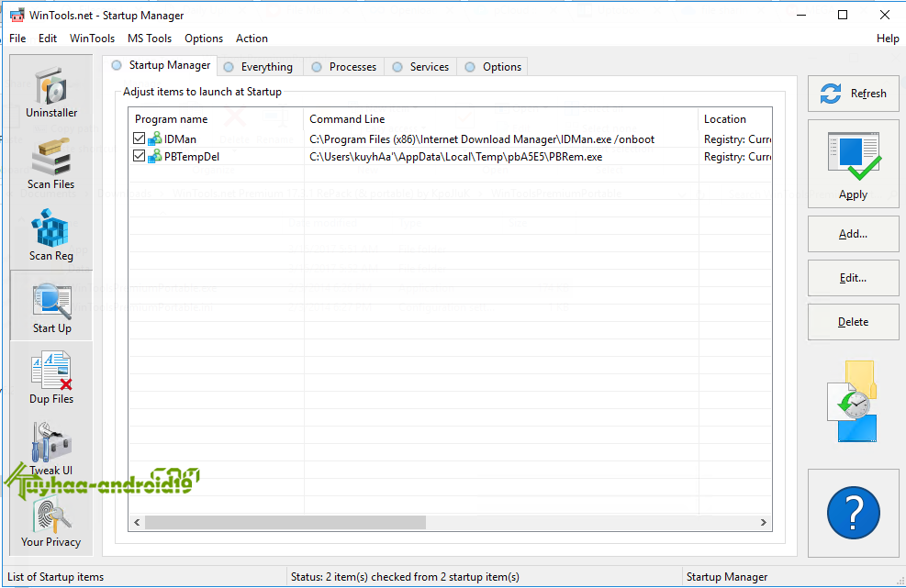Sort by the Program name column
This screenshot has height=588, width=906.
(x=216, y=119)
